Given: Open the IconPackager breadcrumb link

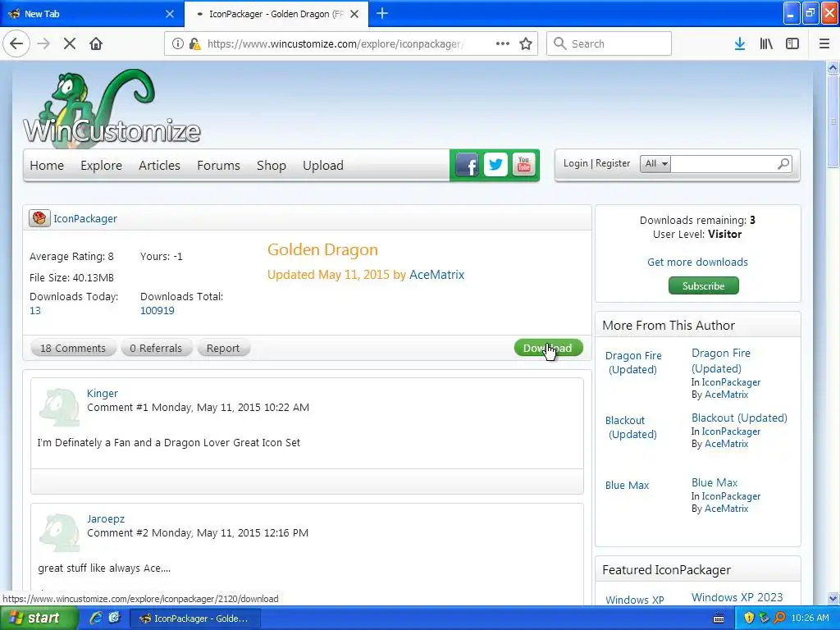Looking at the screenshot, I should [85, 218].
